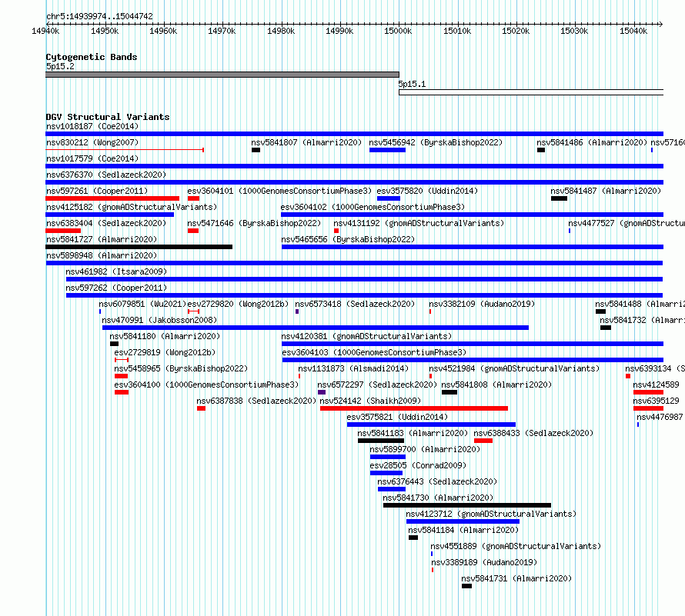Select nsv4120381 (gnomADStructuralVariants) label
The width and height of the screenshot is (685, 616).
pyautogui.click(x=366, y=337)
